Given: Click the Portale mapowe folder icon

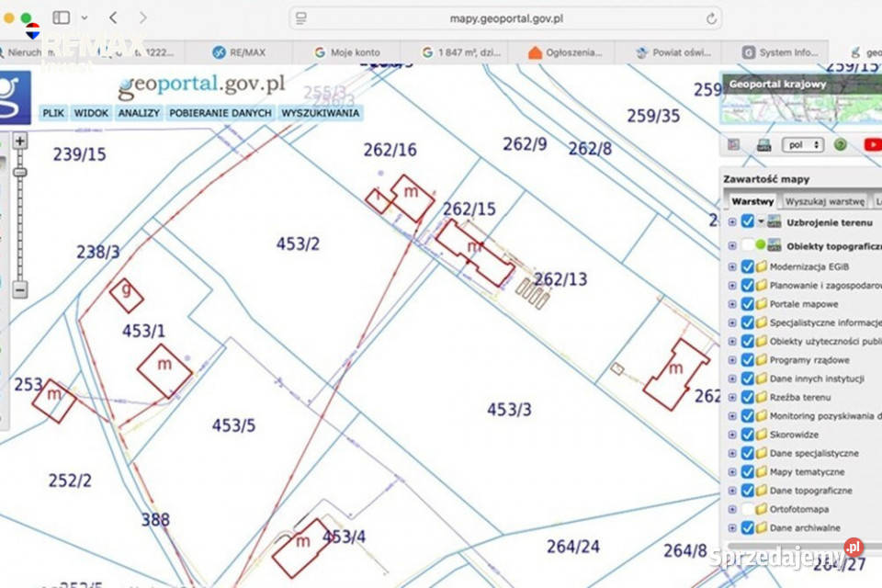Looking at the screenshot, I should point(762,304).
